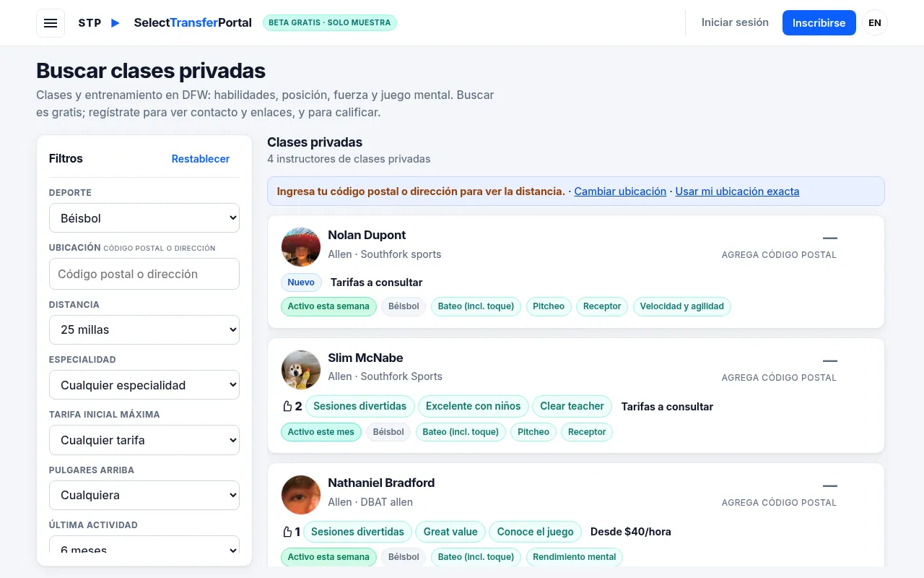This screenshot has height=578, width=924.
Task: Click the Cambiar ubicación link
Action: pos(620,191)
